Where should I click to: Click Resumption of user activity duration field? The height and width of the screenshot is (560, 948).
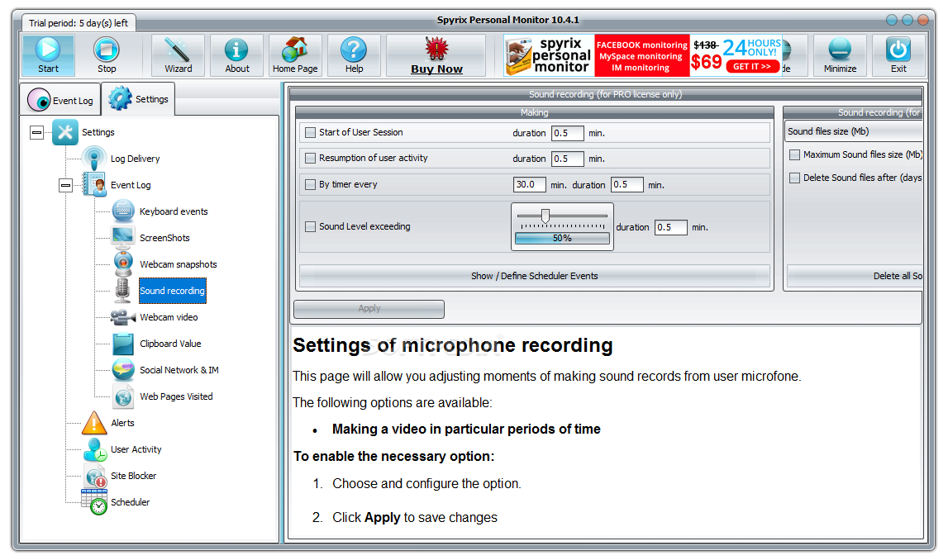pos(567,159)
